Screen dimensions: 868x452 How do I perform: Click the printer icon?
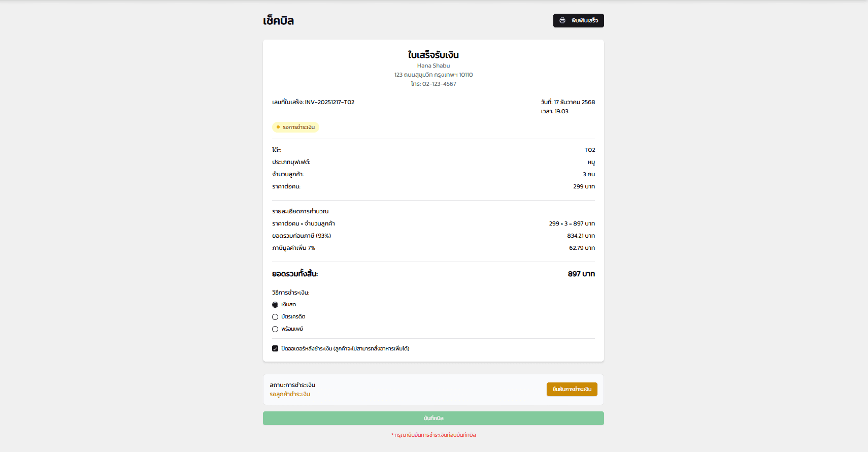point(562,20)
